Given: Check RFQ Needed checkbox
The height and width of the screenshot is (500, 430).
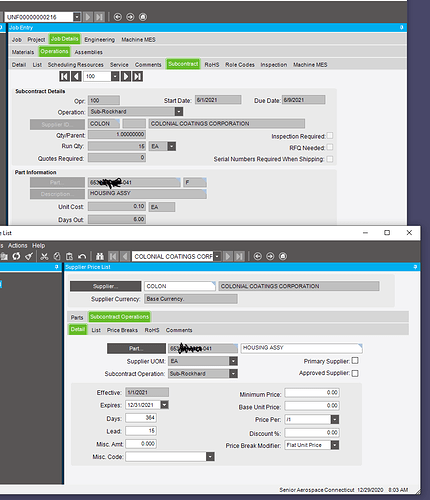Looking at the screenshot, I should pos(330,147).
